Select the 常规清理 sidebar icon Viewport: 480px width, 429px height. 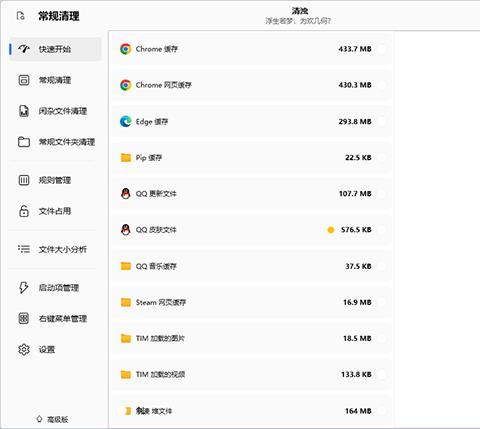tap(24, 80)
